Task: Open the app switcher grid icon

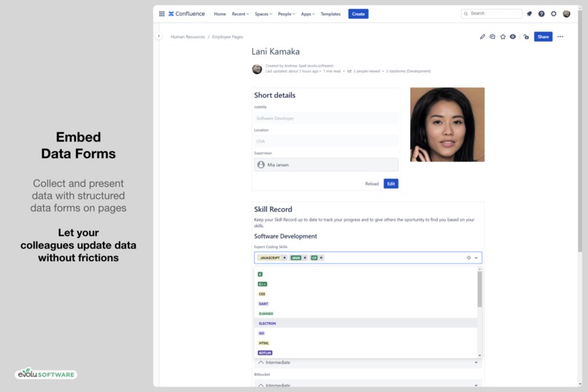Action: (x=162, y=14)
